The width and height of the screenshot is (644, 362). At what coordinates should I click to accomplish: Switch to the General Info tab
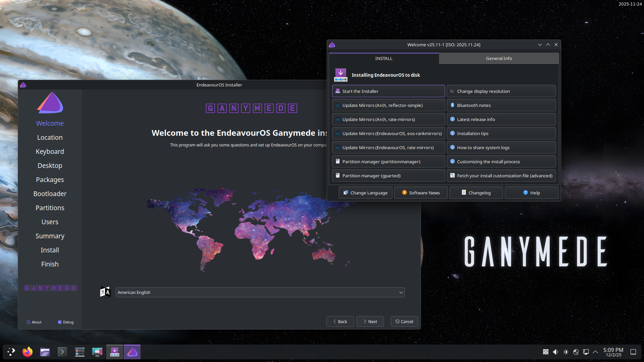click(499, 58)
